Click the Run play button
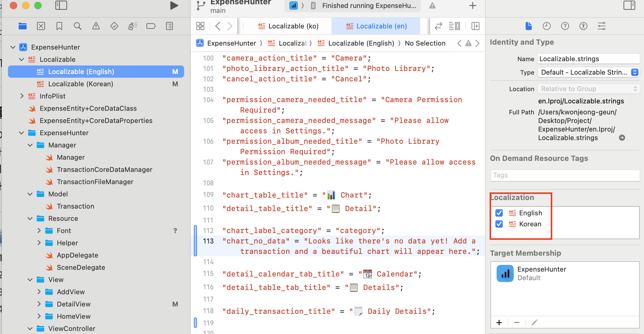This screenshot has height=334, width=644. tap(174, 6)
